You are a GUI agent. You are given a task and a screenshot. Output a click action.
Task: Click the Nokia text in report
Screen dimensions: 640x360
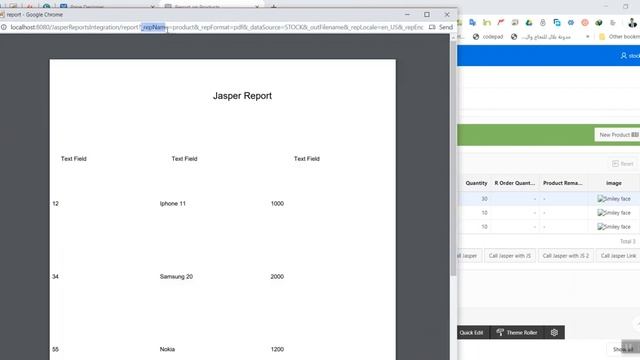pyautogui.click(x=167, y=349)
